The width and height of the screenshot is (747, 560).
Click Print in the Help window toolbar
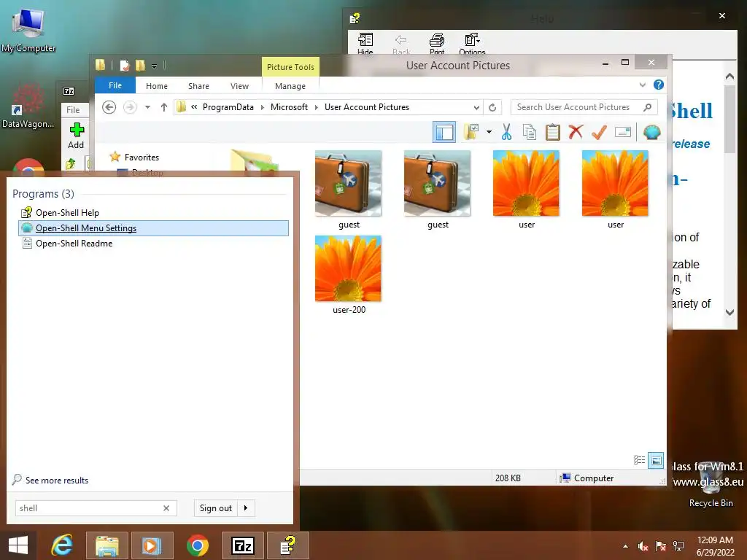point(437,44)
